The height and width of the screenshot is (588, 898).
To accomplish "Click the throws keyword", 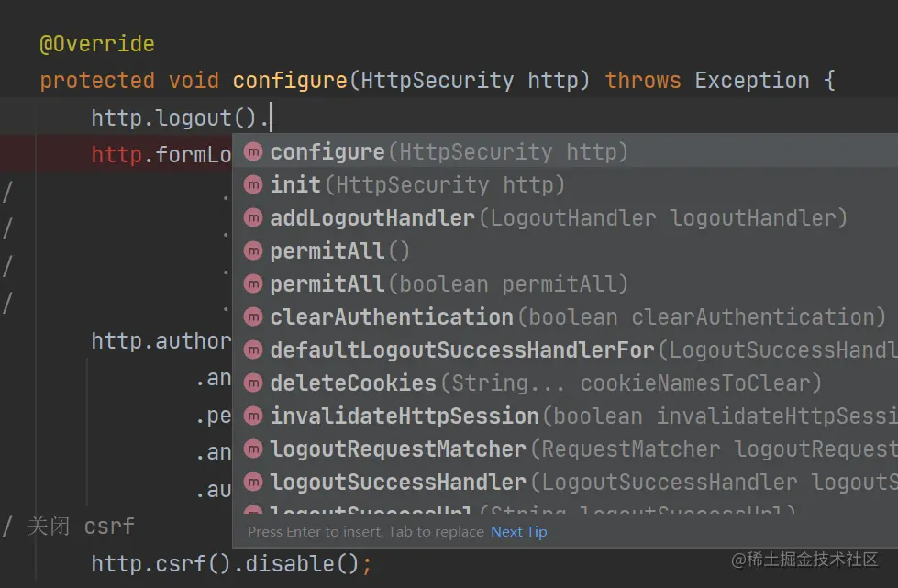I will coord(643,81).
